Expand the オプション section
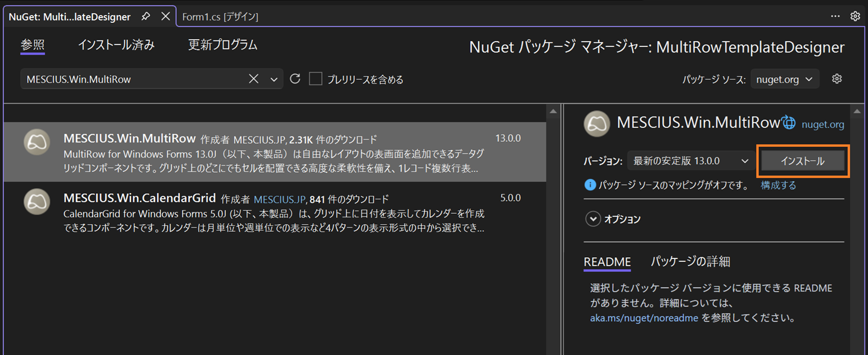The height and width of the screenshot is (355, 868). 593,219
